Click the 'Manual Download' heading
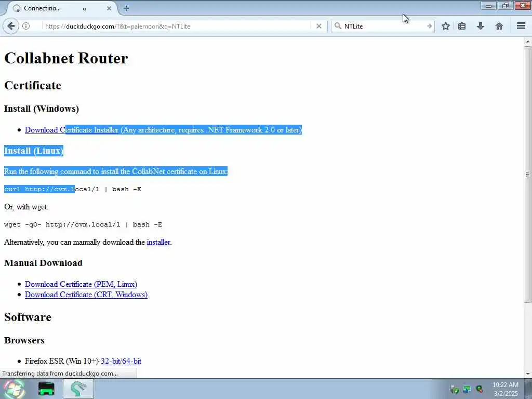Image resolution: width=532 pixels, height=399 pixels. pyautogui.click(x=44, y=263)
